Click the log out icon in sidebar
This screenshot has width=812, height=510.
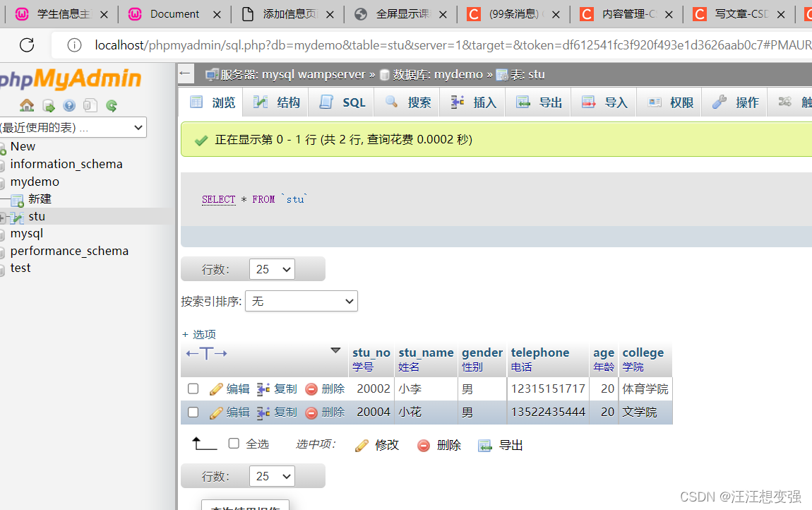[x=49, y=106]
